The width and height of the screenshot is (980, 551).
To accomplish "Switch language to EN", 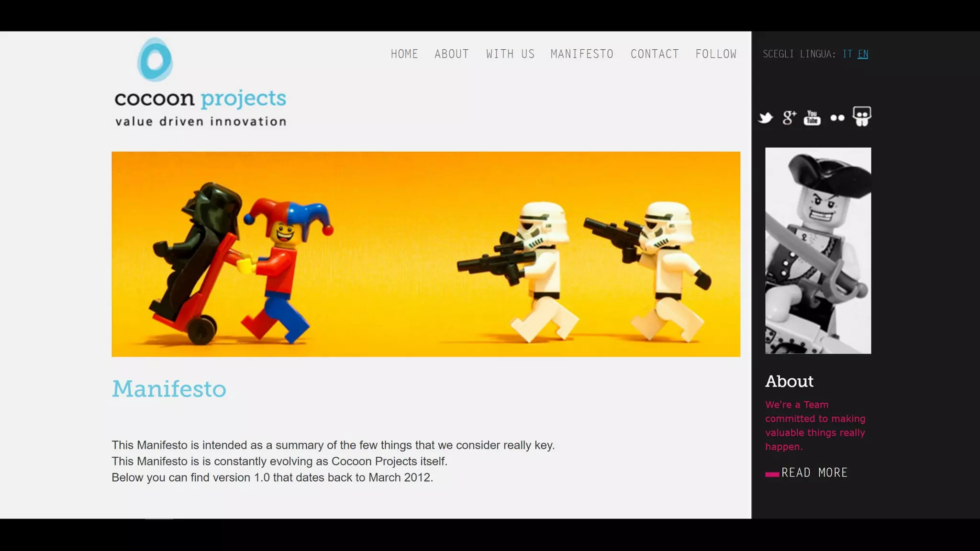I will tap(863, 54).
